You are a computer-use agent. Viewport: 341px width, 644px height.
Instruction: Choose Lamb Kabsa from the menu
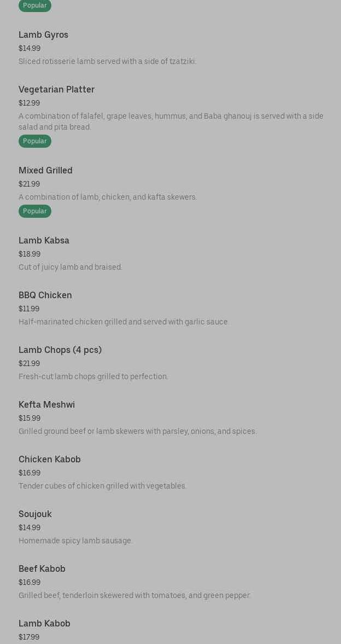point(44,241)
